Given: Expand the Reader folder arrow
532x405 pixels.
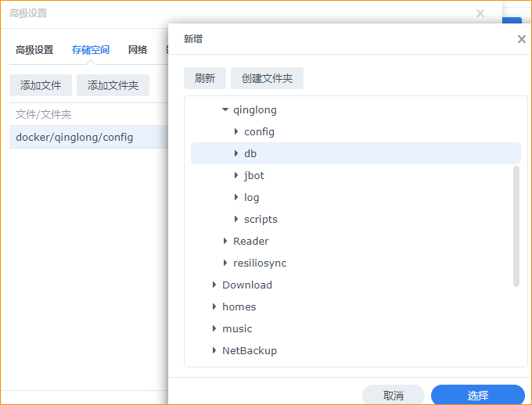Looking at the screenshot, I should point(225,242).
